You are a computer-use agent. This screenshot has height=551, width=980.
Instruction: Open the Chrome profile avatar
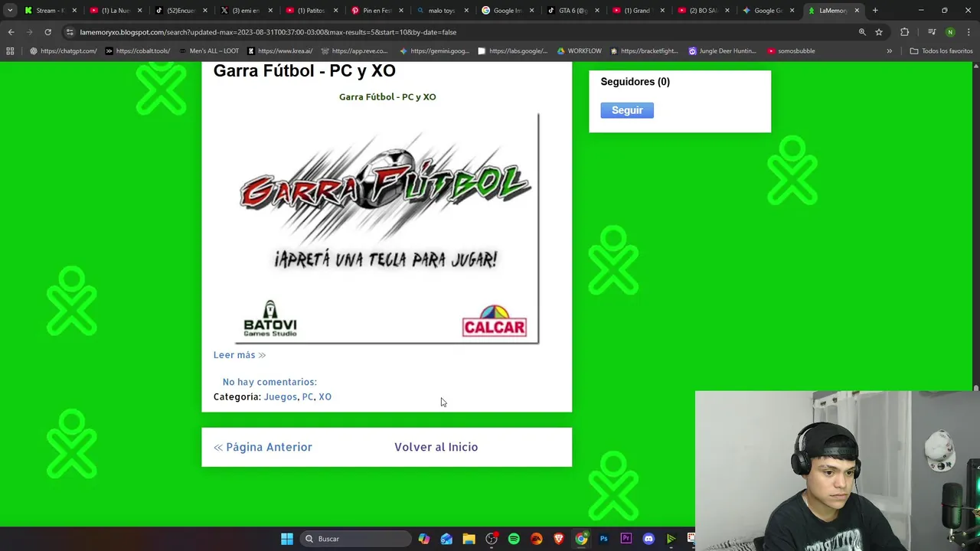tap(950, 32)
